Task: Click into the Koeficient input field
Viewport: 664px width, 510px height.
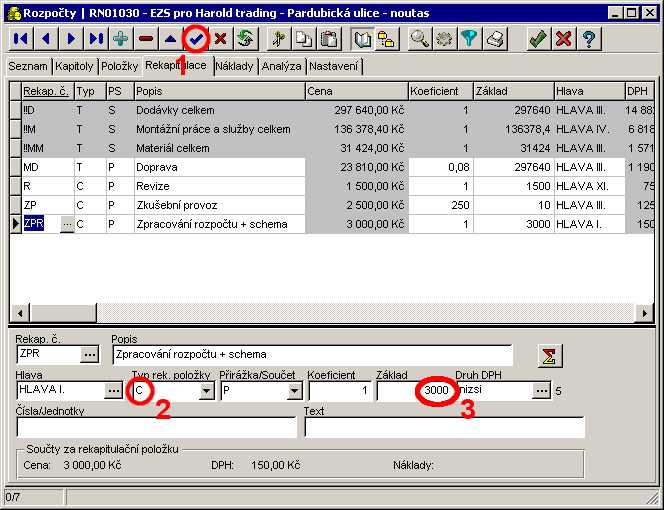Action: pyautogui.click(x=338, y=391)
